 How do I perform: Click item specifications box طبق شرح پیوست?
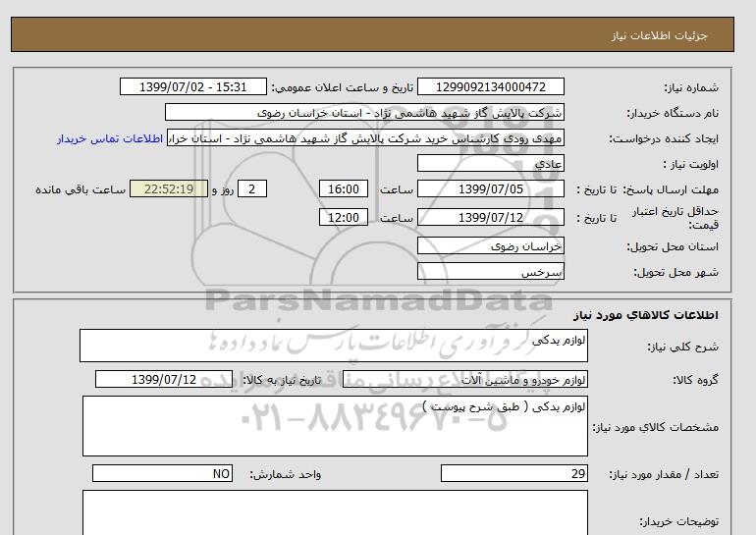tap(335, 426)
